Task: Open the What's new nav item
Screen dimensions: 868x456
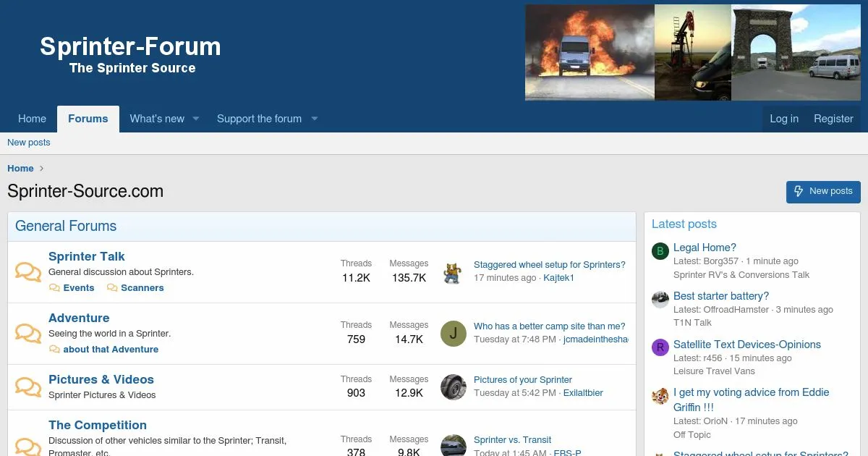Action: (157, 119)
